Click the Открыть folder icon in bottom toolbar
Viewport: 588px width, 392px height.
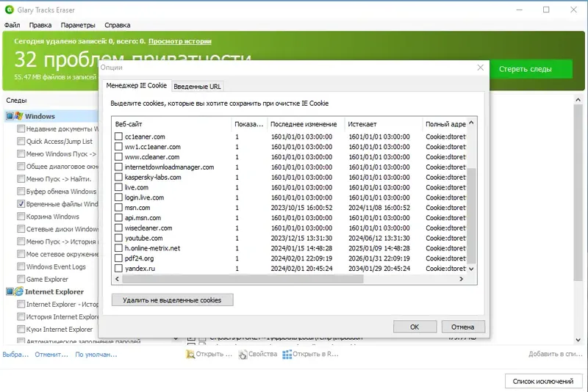click(x=190, y=354)
